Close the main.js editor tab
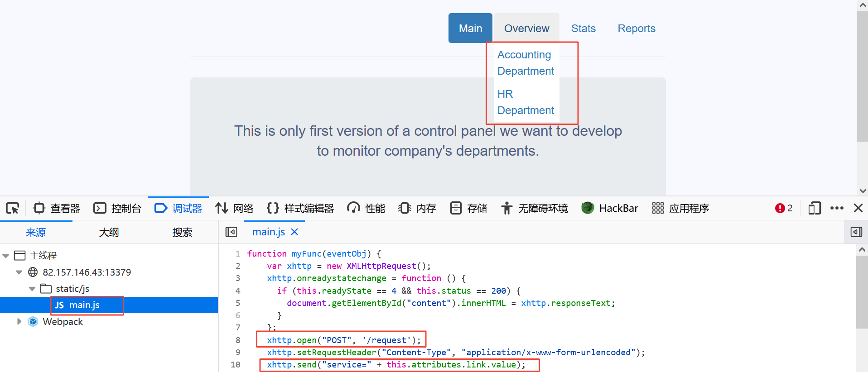868x372 pixels. click(294, 232)
